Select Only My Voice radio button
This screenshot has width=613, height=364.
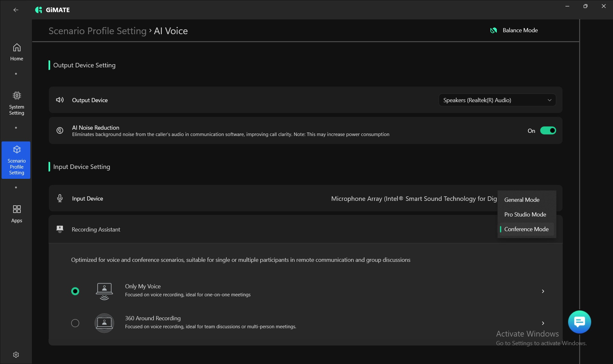(x=75, y=291)
